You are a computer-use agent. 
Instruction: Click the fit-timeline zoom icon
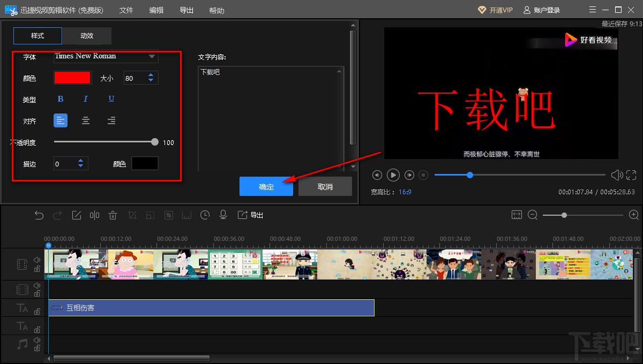pyautogui.click(x=517, y=214)
